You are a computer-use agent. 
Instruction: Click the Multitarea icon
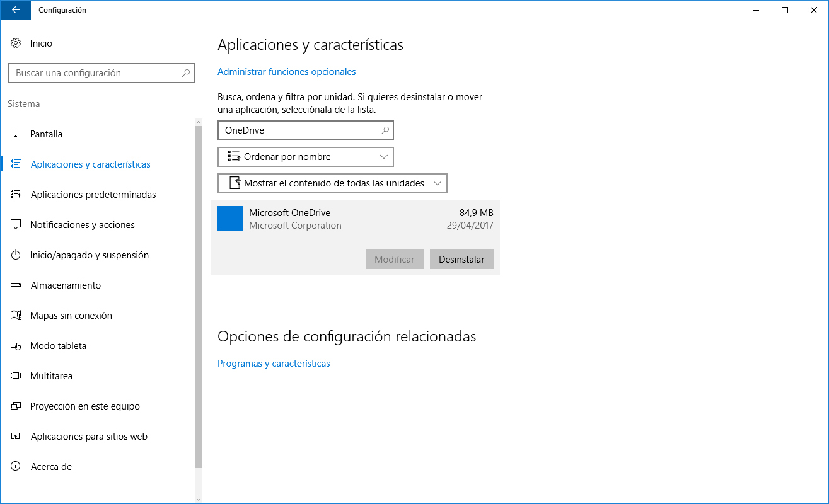coord(16,376)
